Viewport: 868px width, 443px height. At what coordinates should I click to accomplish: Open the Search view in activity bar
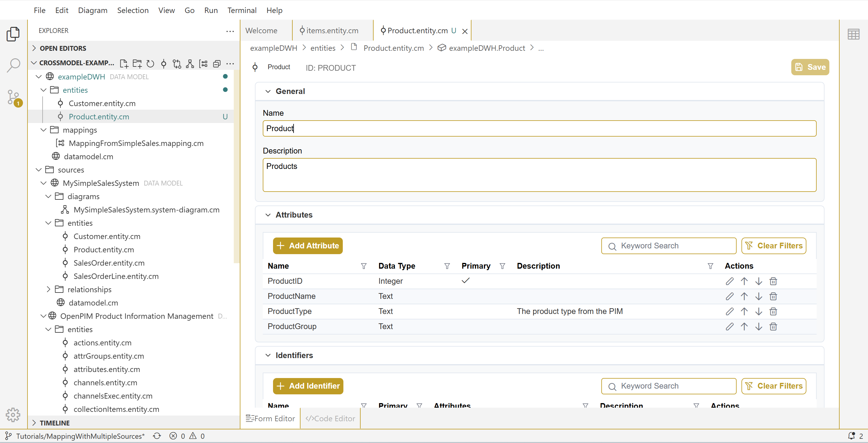point(14,65)
